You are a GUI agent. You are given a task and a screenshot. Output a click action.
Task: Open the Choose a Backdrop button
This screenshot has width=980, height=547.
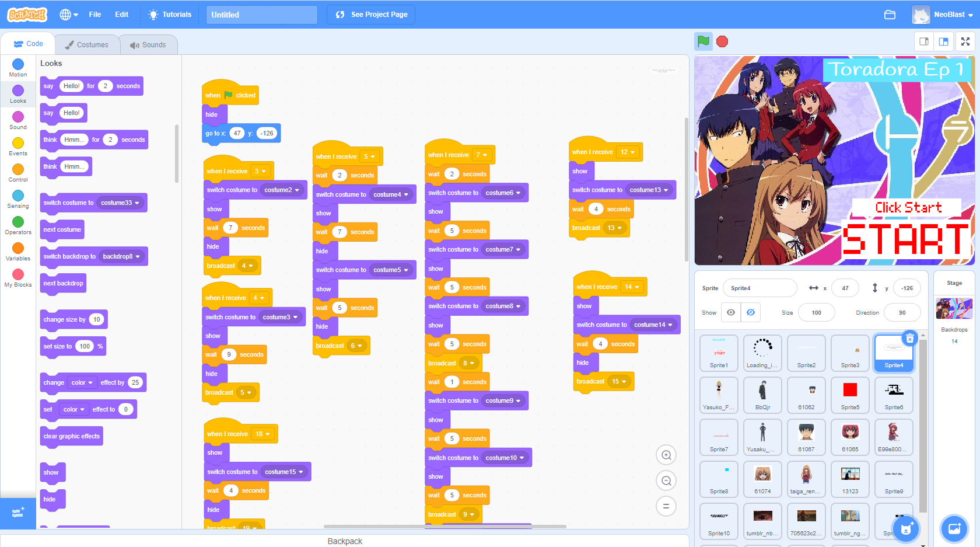(x=954, y=529)
